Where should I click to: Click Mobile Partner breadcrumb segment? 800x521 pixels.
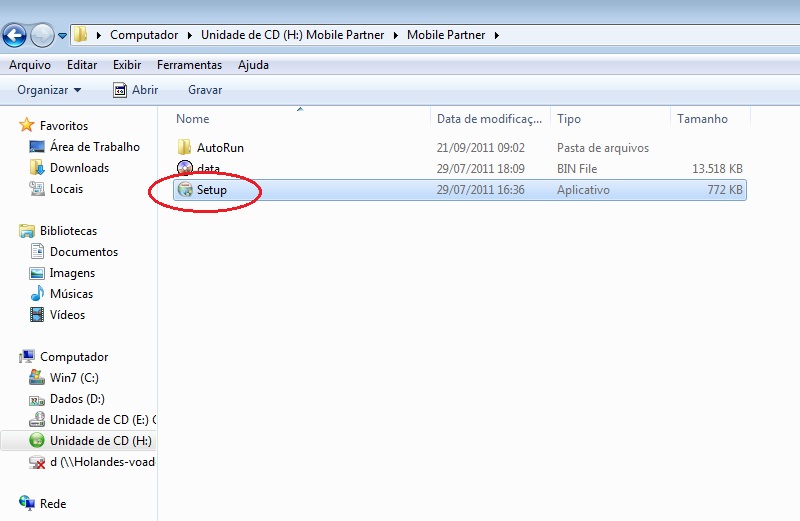446,35
